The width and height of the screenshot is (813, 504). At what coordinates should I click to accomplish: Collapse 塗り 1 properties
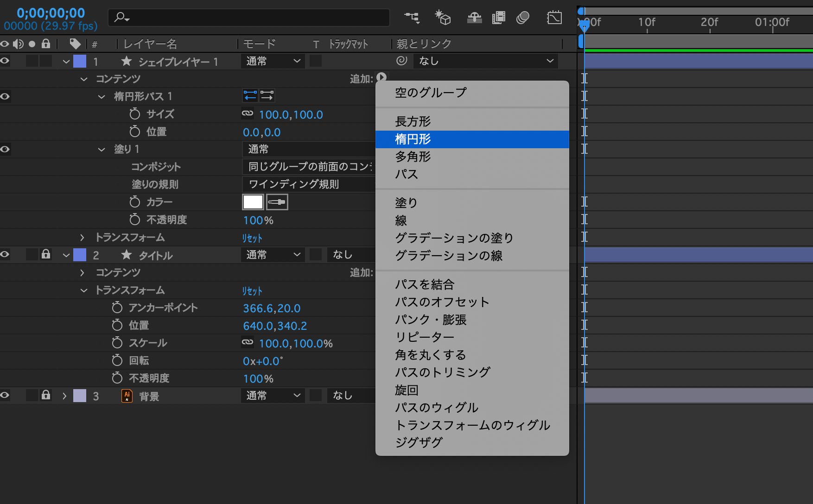tap(102, 150)
